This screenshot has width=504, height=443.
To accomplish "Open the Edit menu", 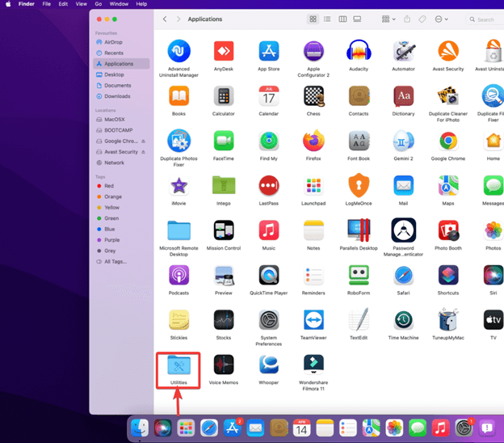I will click(x=63, y=4).
